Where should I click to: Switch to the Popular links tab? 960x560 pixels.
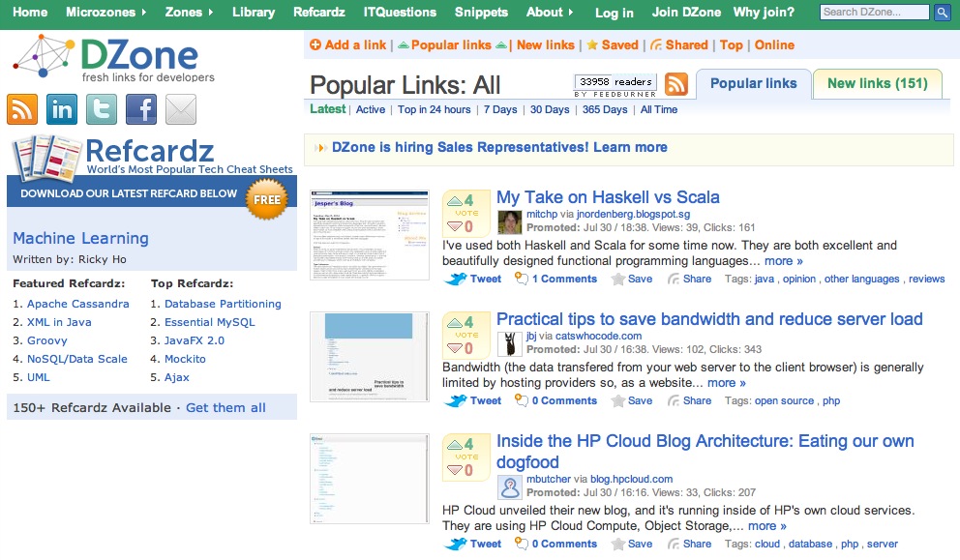754,84
